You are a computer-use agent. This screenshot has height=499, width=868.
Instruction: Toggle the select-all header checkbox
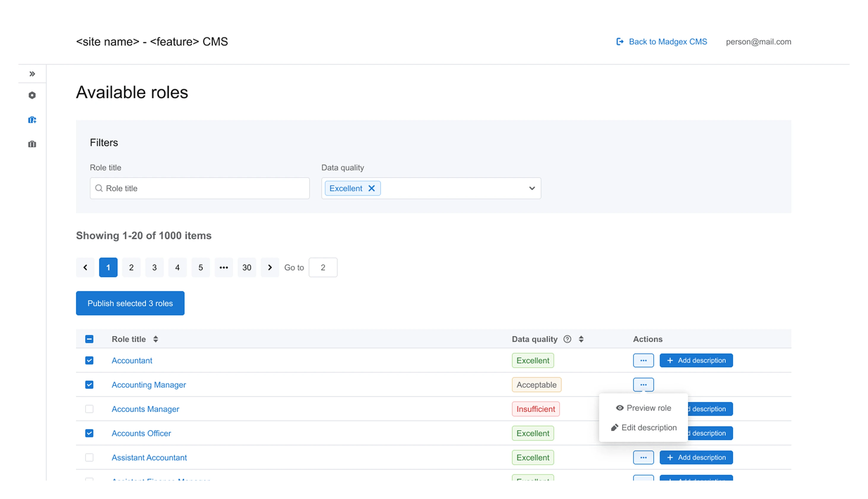[x=89, y=339]
